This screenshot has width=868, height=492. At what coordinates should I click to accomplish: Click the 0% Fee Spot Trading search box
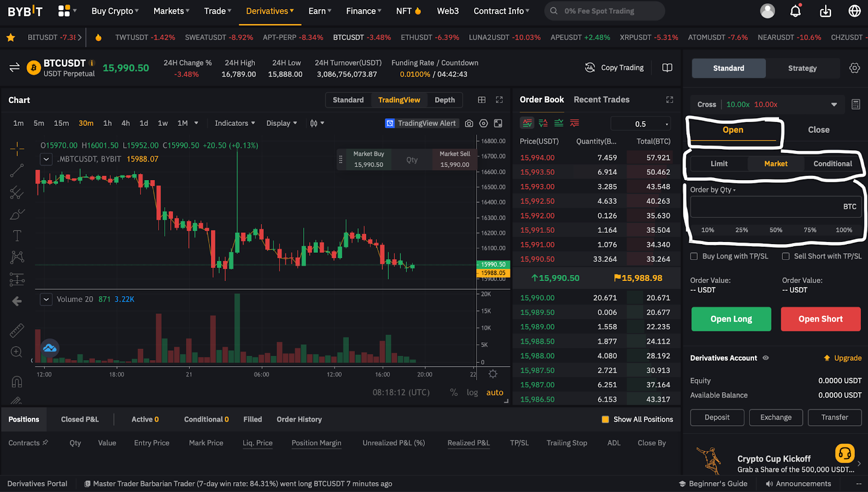(x=604, y=11)
